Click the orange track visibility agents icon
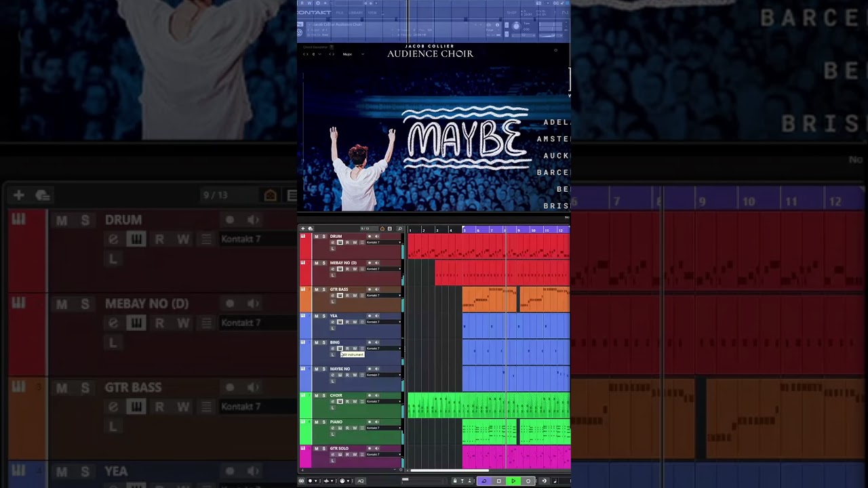Viewport: 868px width, 488px height. click(x=382, y=228)
